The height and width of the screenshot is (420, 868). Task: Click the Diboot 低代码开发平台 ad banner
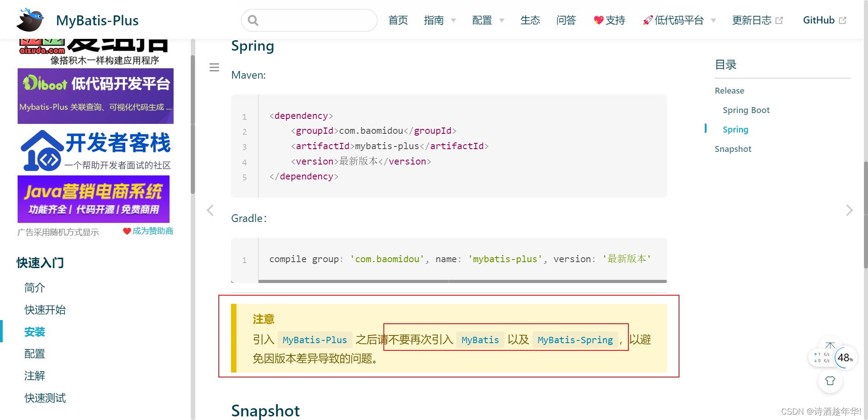tap(95, 96)
